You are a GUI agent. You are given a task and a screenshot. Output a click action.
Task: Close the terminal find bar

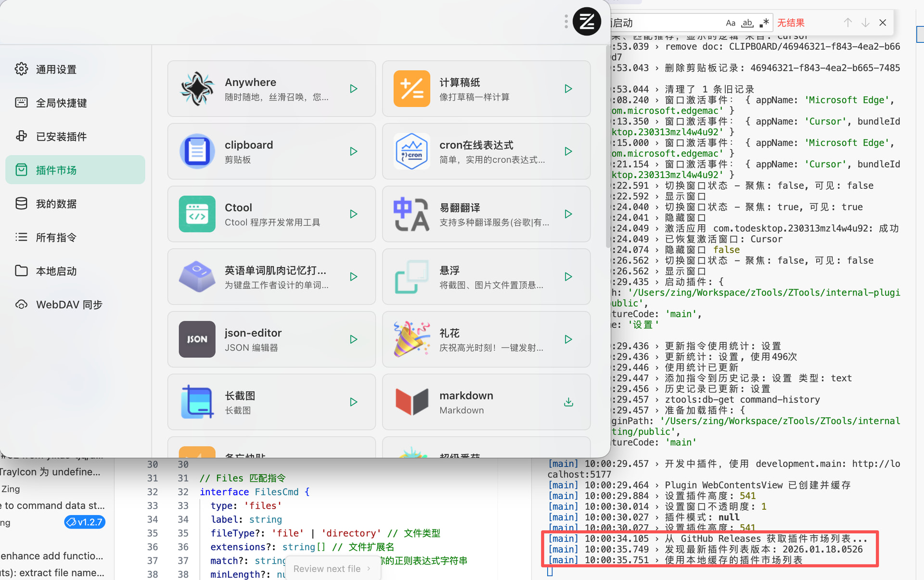click(x=883, y=23)
